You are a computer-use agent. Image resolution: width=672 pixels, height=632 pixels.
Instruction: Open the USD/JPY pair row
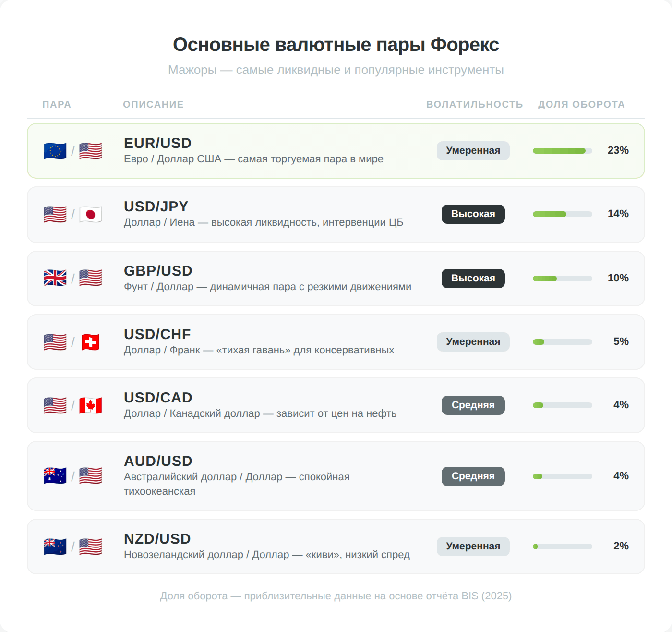[336, 215]
